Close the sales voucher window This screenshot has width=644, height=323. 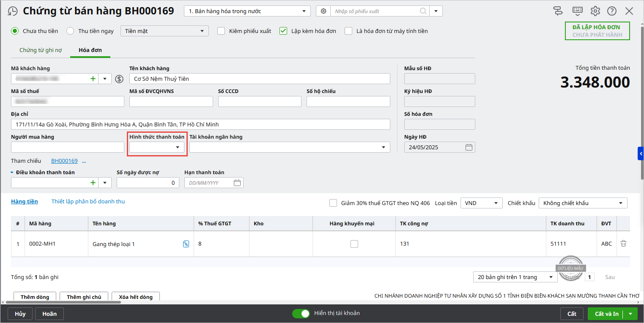[x=629, y=11]
